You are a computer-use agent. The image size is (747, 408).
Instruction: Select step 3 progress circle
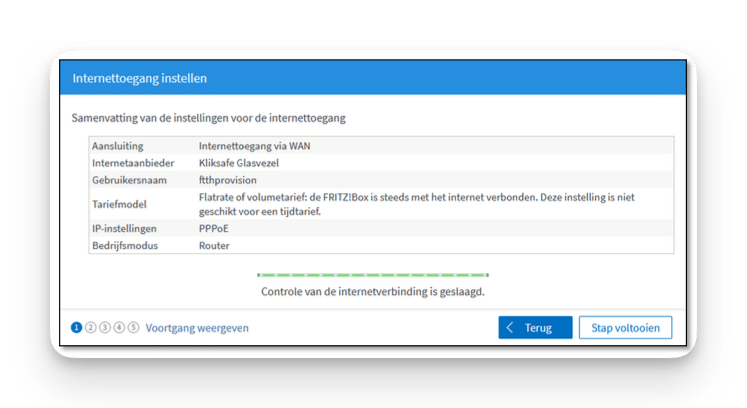point(105,327)
